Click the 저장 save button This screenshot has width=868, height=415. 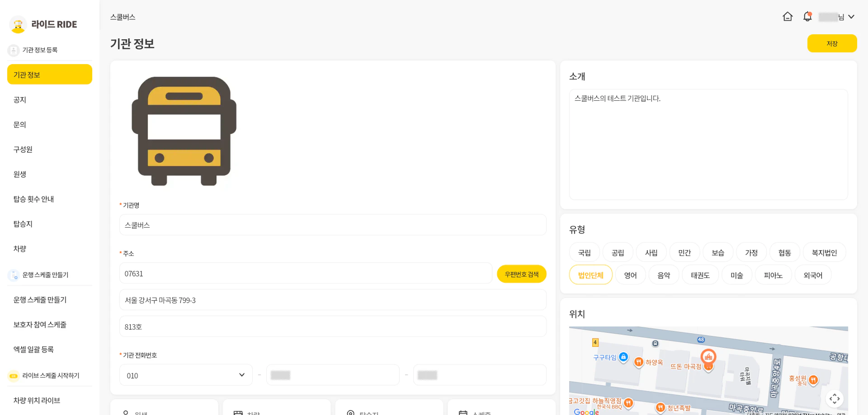click(x=832, y=43)
